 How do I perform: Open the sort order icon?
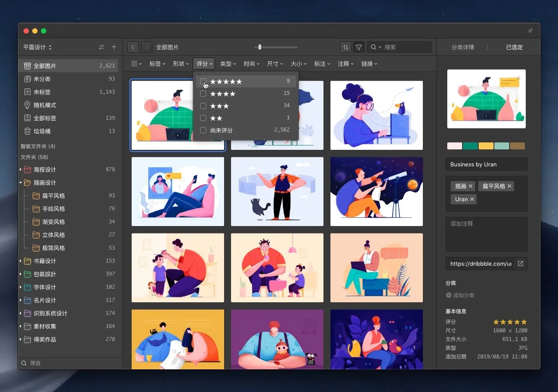345,47
